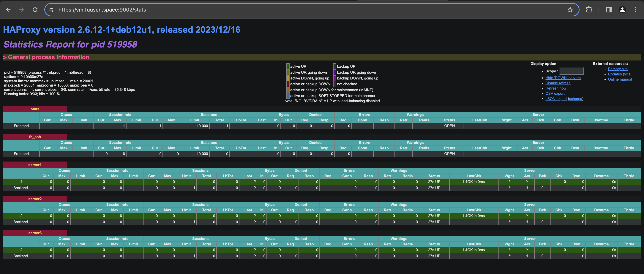Select the server3 backend title
The width and height of the screenshot is (644, 274).
(x=35, y=233)
